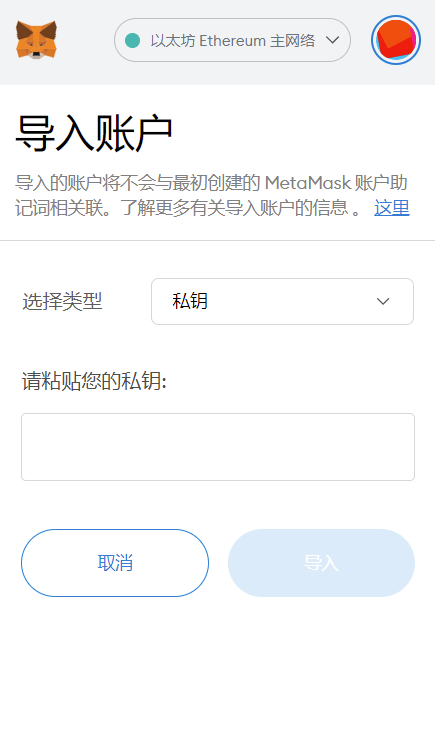Click the 选择类型 label text
Screen dimensions: 435x734
tap(62, 301)
